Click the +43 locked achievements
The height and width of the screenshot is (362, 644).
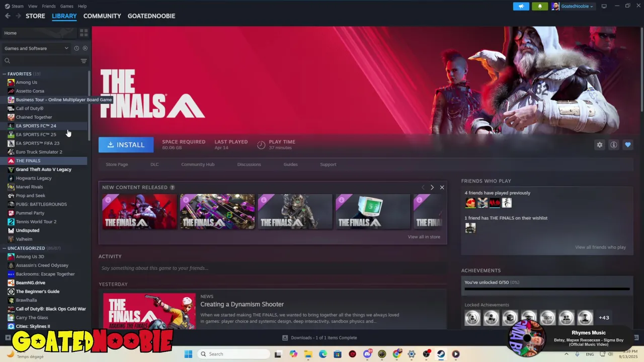click(x=604, y=318)
